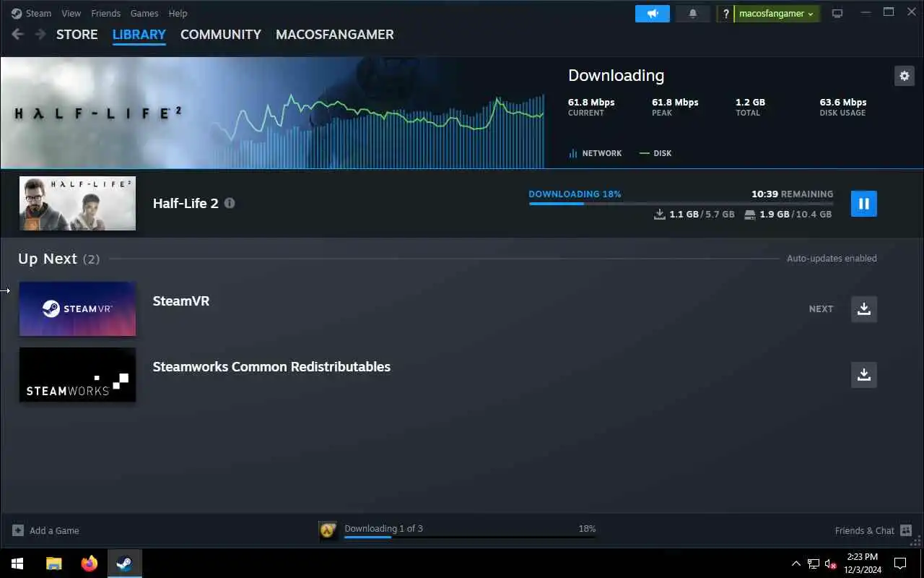Click the muted volume tray icon
924x578 pixels.
point(830,564)
